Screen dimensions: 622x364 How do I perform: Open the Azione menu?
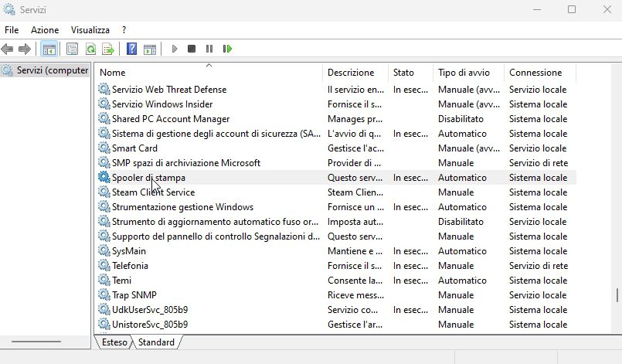pos(45,30)
